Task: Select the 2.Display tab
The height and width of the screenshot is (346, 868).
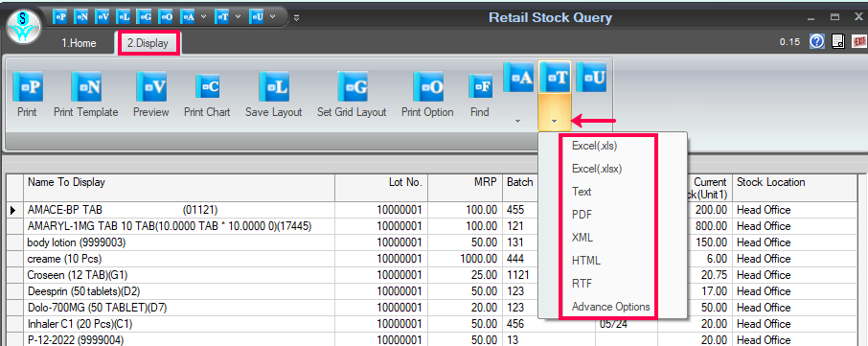Action: 148,43
